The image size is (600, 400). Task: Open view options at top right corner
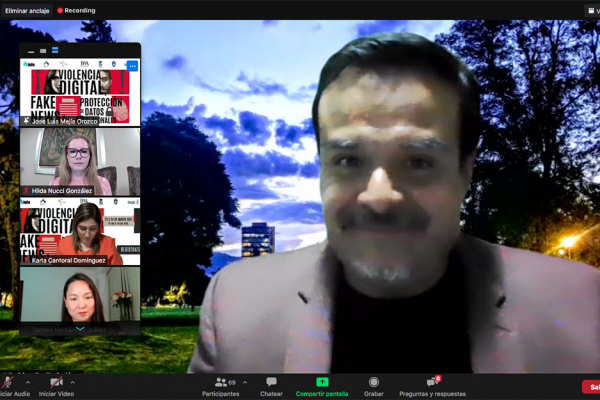pos(593,11)
